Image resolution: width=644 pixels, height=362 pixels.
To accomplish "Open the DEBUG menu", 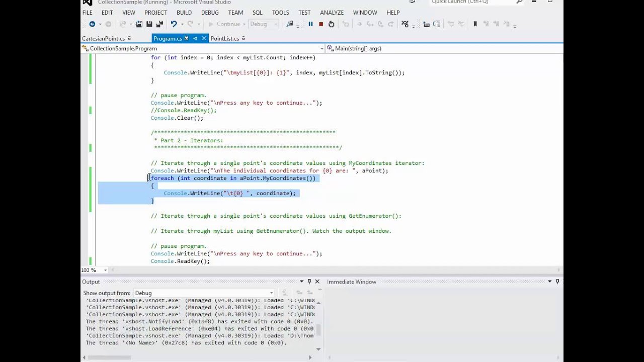I will point(210,13).
